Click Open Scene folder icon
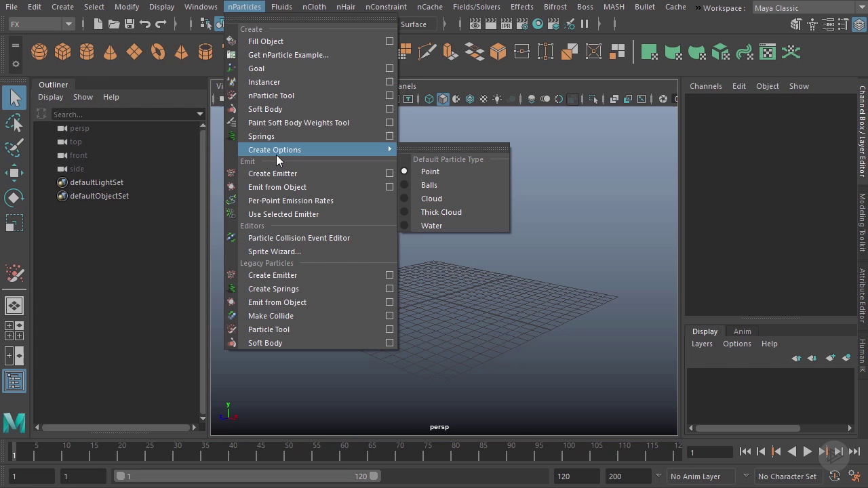Screen dimensions: 868x488 click(113, 24)
